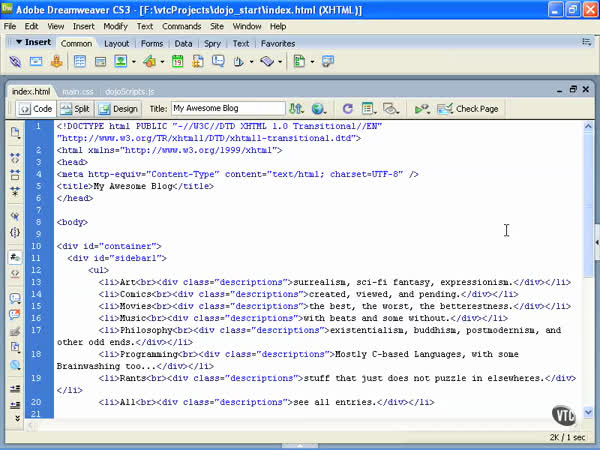Click the Refresh Design View icon
Viewport: 600px width, 450px height.
coord(347,108)
